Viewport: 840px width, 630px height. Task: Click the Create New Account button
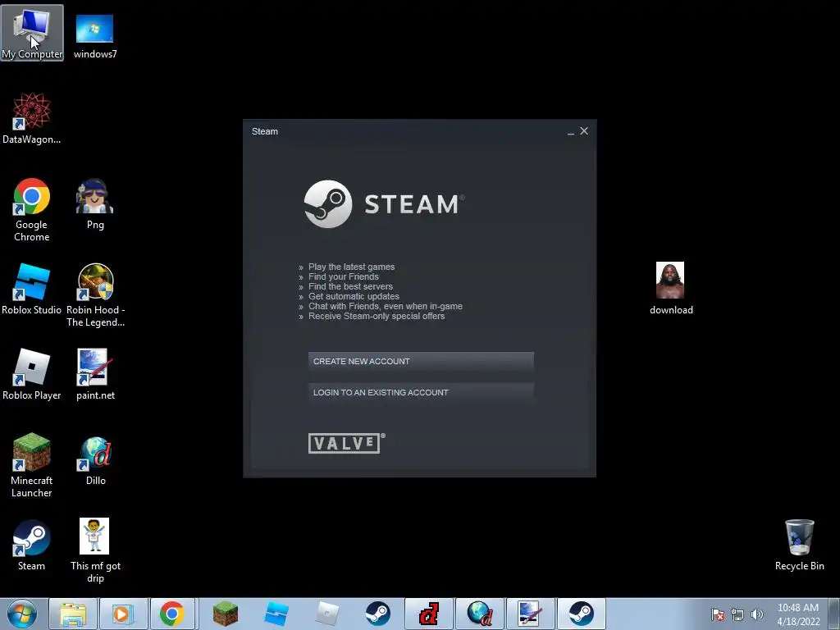pyautogui.click(x=421, y=361)
